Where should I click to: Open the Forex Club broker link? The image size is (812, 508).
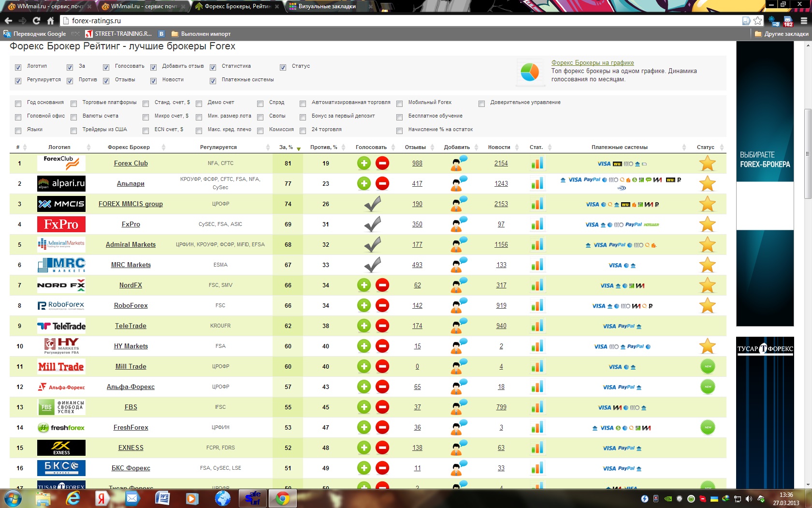pos(131,163)
